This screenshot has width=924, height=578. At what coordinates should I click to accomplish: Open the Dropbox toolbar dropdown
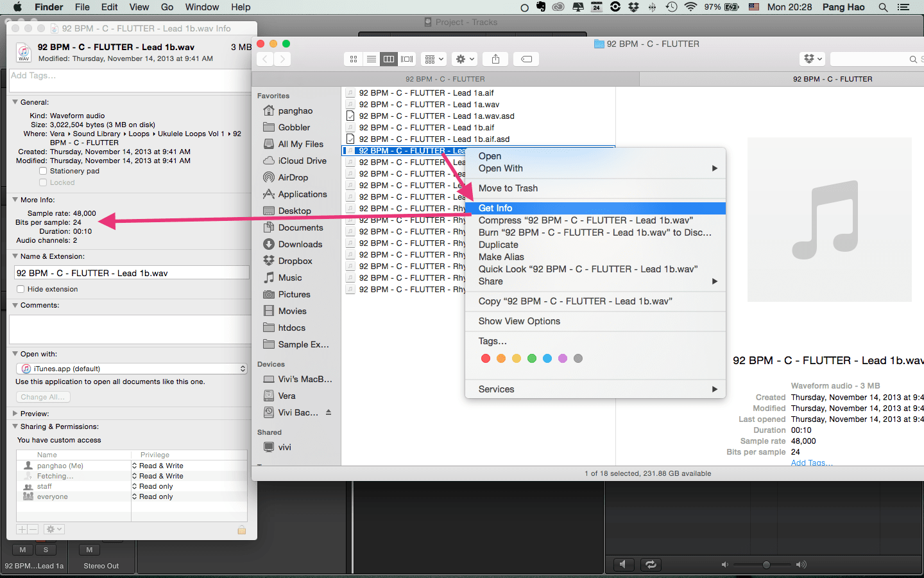tap(812, 59)
